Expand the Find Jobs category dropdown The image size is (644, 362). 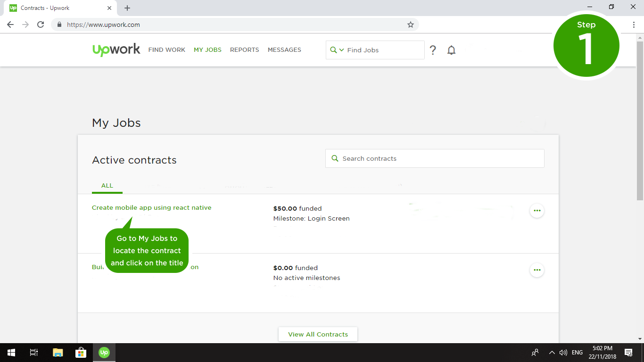click(x=341, y=49)
